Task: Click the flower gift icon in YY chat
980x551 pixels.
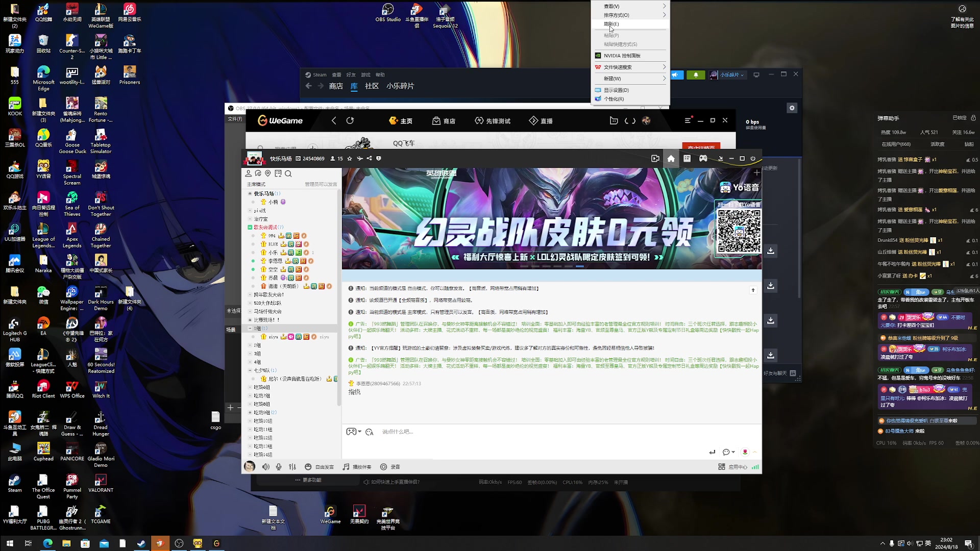Action: 745,452
